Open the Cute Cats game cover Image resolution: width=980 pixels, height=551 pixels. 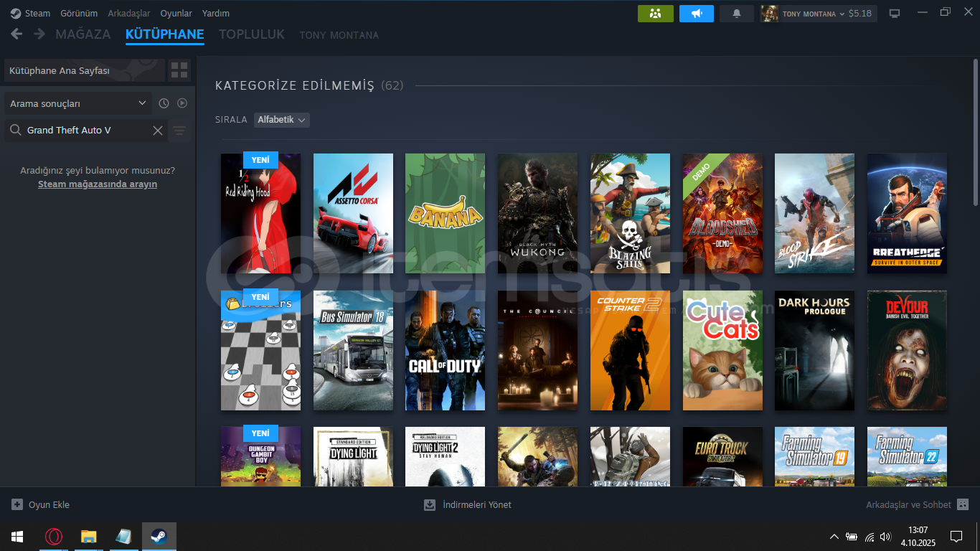[x=722, y=350]
